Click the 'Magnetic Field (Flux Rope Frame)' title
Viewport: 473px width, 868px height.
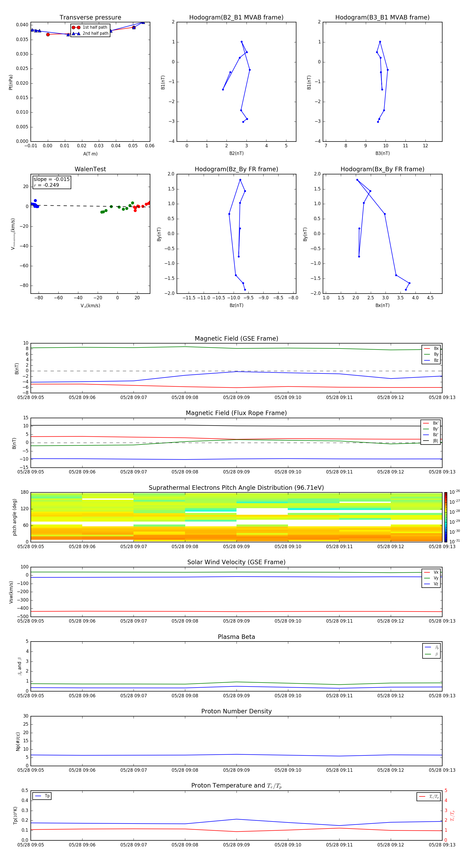[236, 413]
